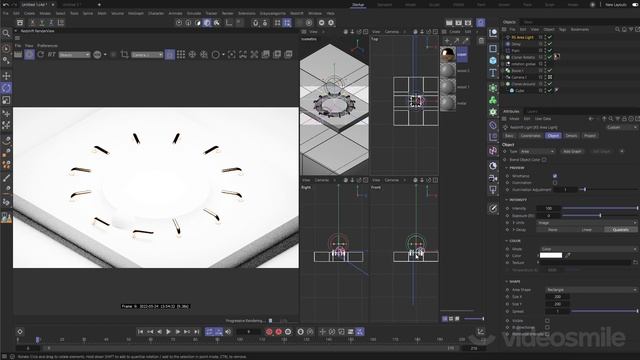640x360 pixels.
Task: Switch to the Details tab in Attributes
Action: pyautogui.click(x=571, y=136)
